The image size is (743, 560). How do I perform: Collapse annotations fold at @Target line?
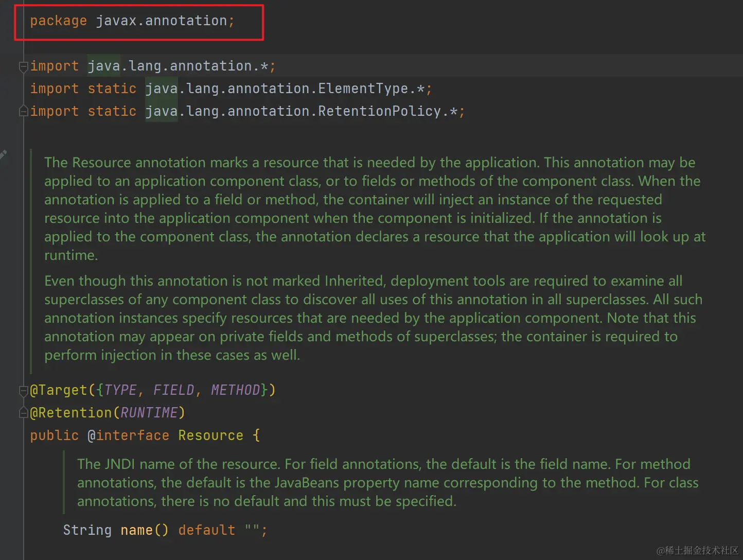23,391
